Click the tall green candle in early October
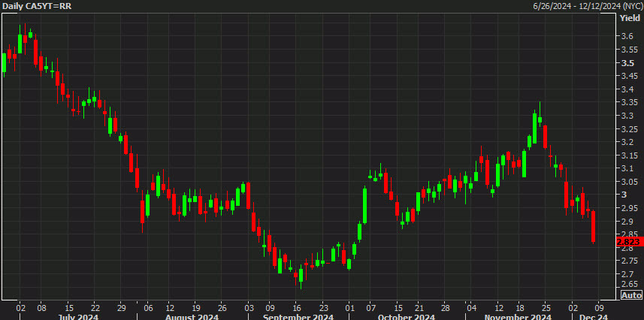The height and width of the screenshot is (320, 644). [364, 204]
